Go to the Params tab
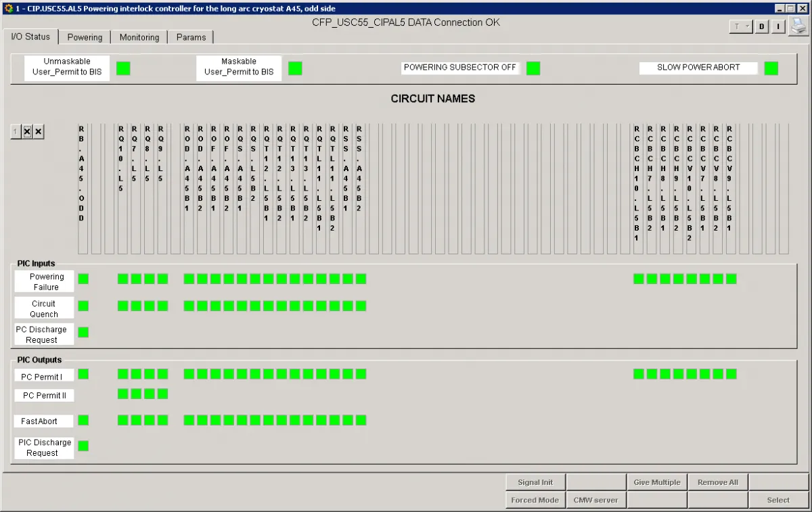 (191, 37)
